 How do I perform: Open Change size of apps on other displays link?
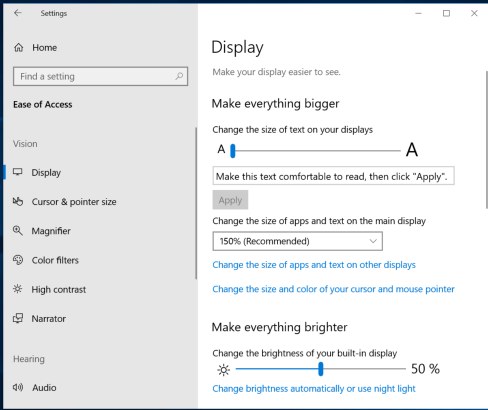click(x=314, y=265)
